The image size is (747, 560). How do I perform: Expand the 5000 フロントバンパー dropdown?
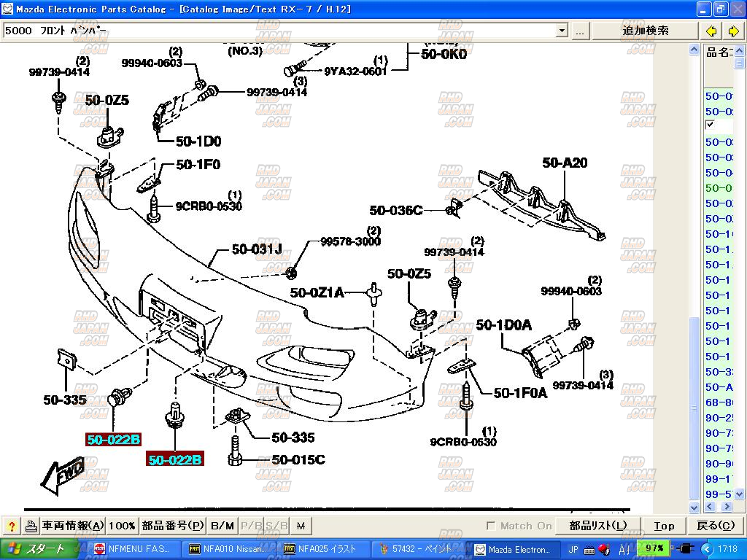[561, 31]
